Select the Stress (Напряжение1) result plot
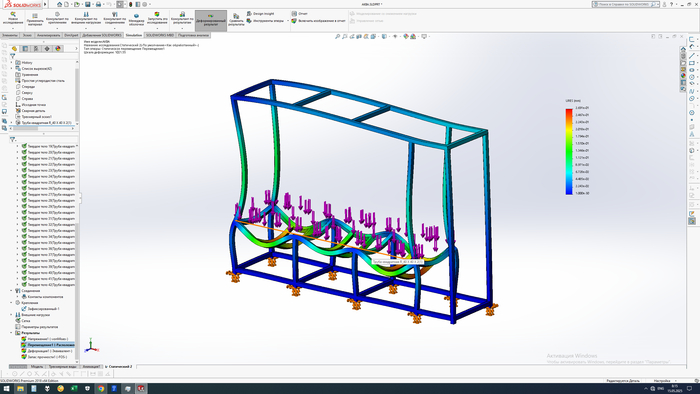700x394 pixels. pyautogui.click(x=47, y=339)
